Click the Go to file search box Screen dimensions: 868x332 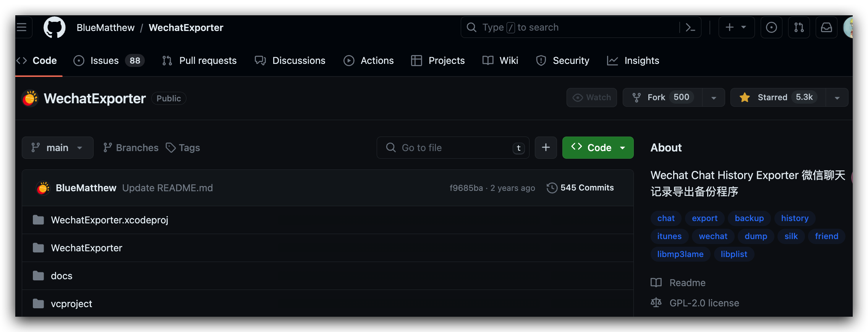453,148
